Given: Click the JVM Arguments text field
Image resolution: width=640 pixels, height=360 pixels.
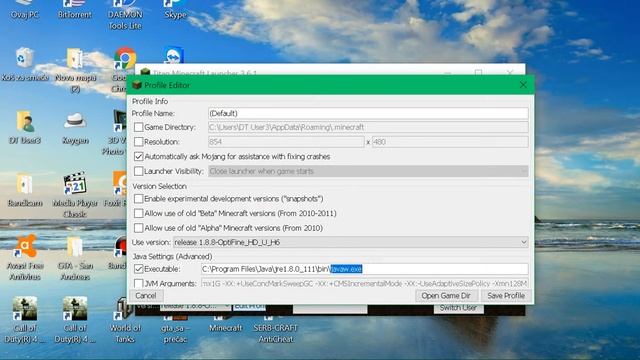Looking at the screenshot, I should [x=364, y=283].
